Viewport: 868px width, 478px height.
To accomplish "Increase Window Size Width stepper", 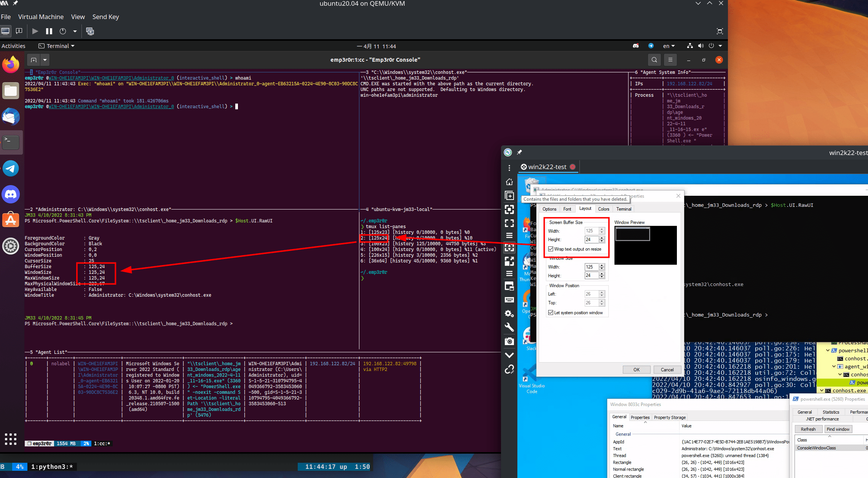I will tap(602, 265).
